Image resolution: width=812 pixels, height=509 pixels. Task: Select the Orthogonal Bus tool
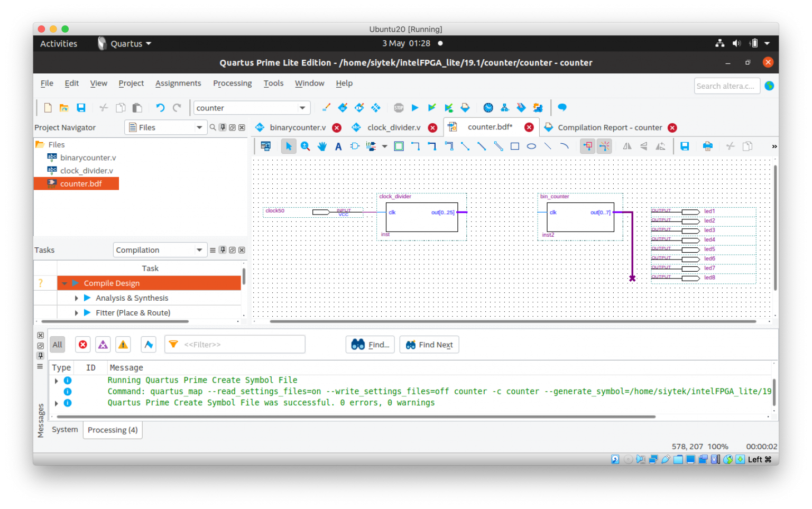click(432, 146)
